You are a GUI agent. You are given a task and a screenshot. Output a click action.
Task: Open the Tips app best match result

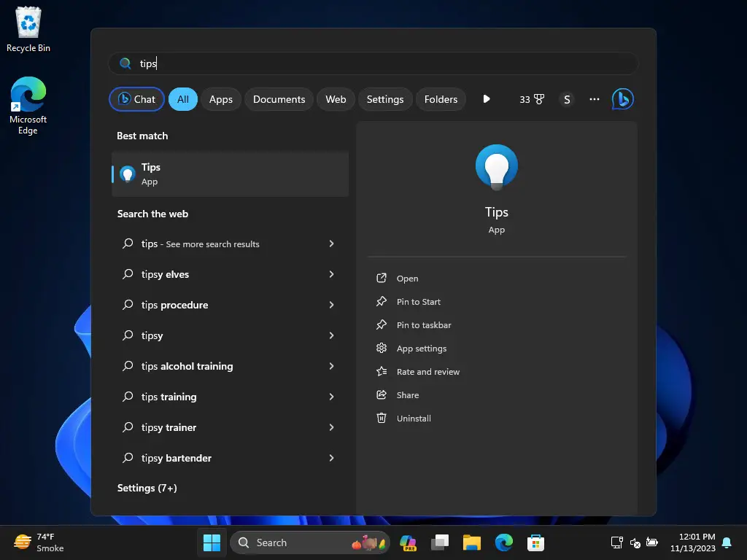click(x=230, y=174)
